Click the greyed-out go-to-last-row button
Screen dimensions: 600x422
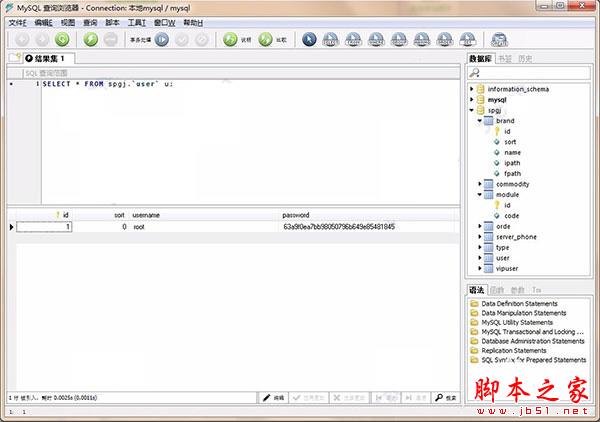click(x=416, y=398)
